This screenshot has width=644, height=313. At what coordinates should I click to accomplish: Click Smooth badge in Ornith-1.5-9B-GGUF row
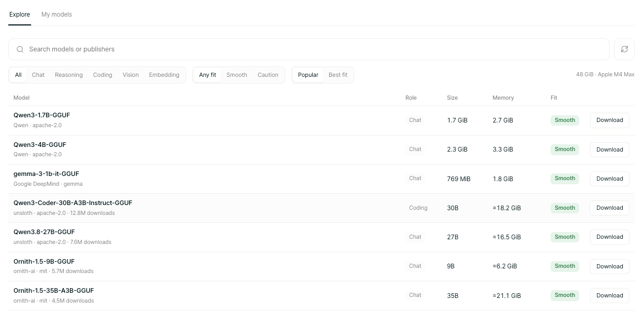565,266
